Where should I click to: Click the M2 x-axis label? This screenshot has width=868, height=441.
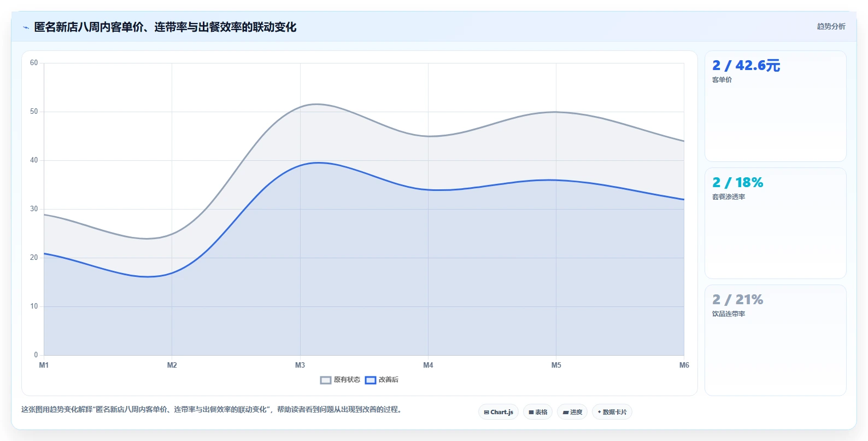coord(172,365)
